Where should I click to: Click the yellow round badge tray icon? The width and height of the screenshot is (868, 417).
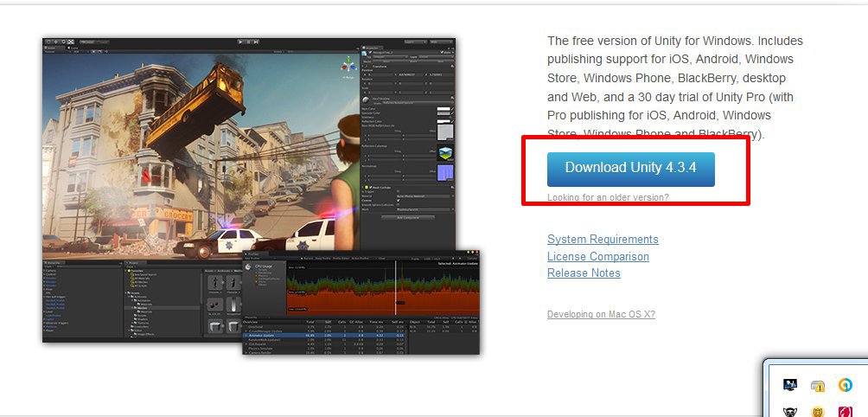tap(818, 412)
